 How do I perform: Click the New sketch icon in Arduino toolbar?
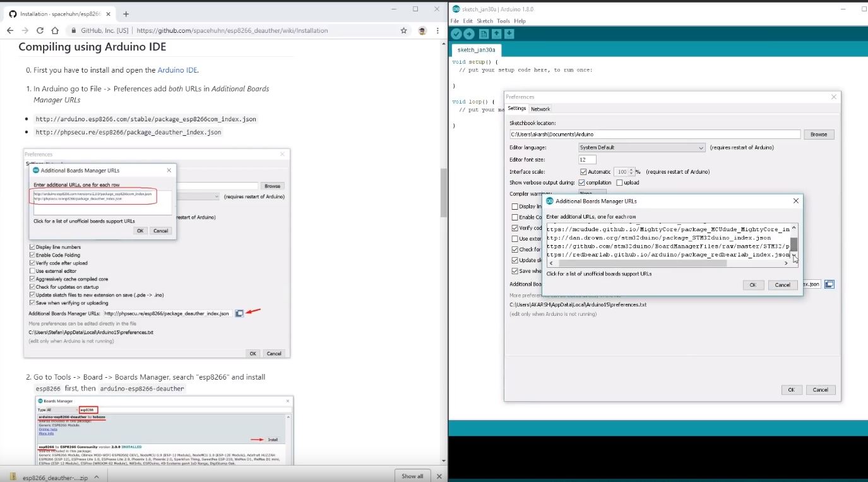(484, 34)
